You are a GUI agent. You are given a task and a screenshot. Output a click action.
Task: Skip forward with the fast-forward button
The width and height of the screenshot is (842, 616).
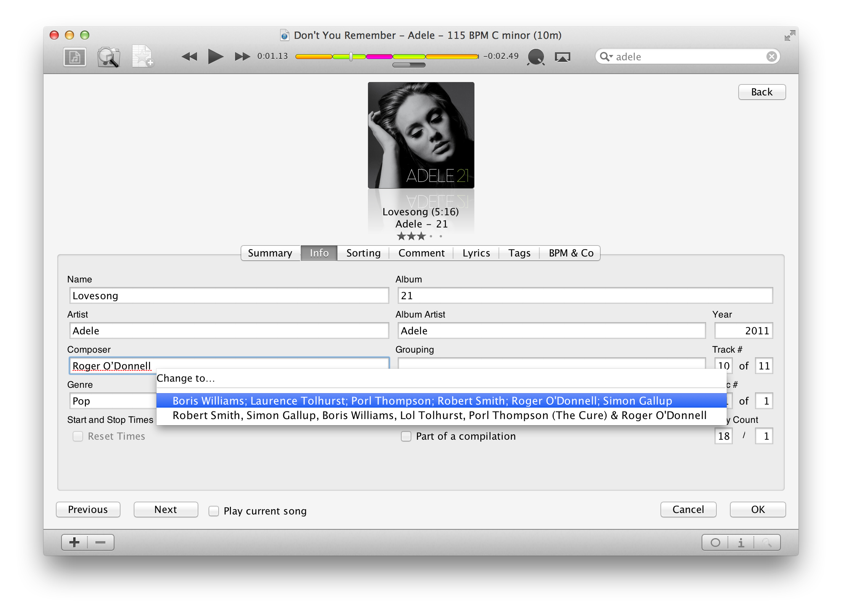[x=242, y=57]
